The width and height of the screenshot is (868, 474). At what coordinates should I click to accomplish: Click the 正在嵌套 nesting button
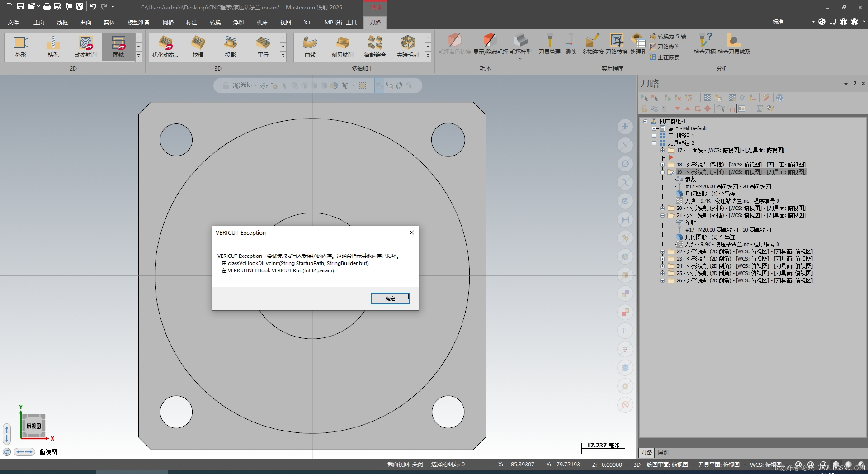tap(665, 57)
